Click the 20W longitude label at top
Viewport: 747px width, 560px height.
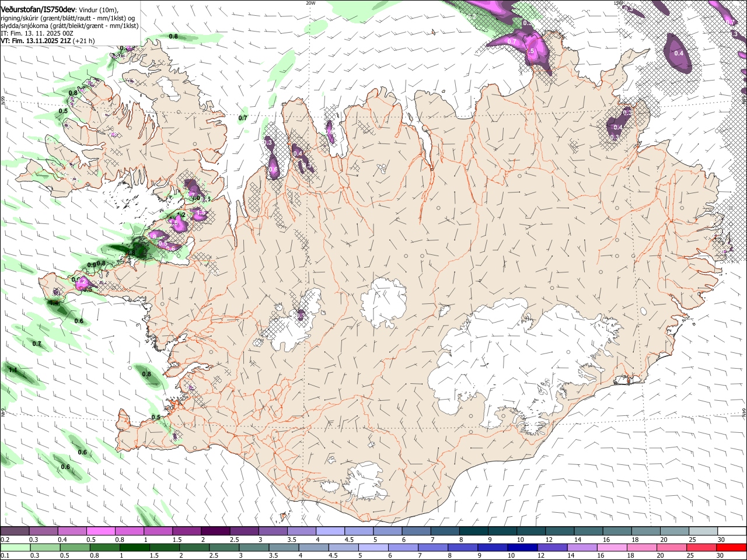point(310,3)
